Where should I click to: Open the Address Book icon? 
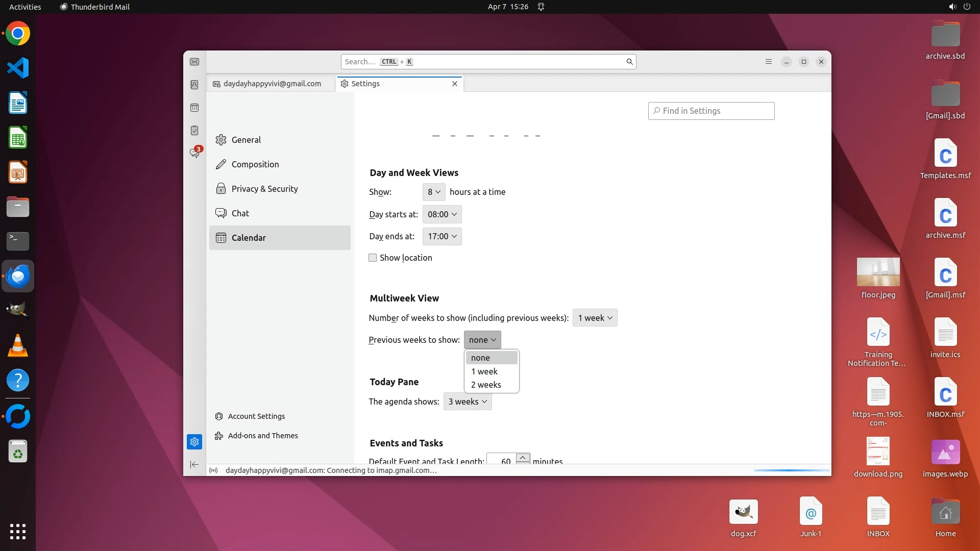click(194, 85)
